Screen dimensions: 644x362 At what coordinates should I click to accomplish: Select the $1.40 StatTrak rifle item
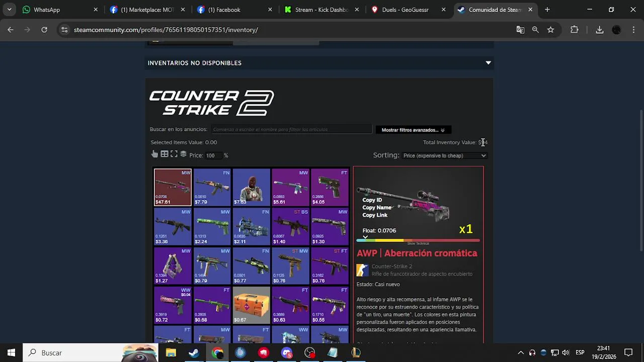point(290,226)
